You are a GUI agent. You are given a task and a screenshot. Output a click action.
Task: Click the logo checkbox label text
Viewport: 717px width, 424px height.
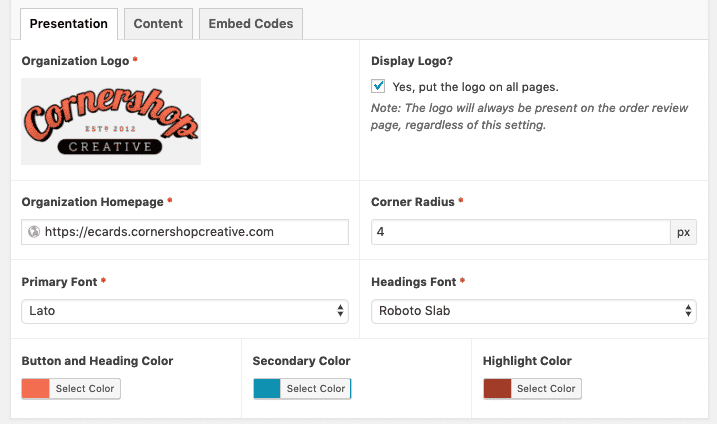(476, 87)
